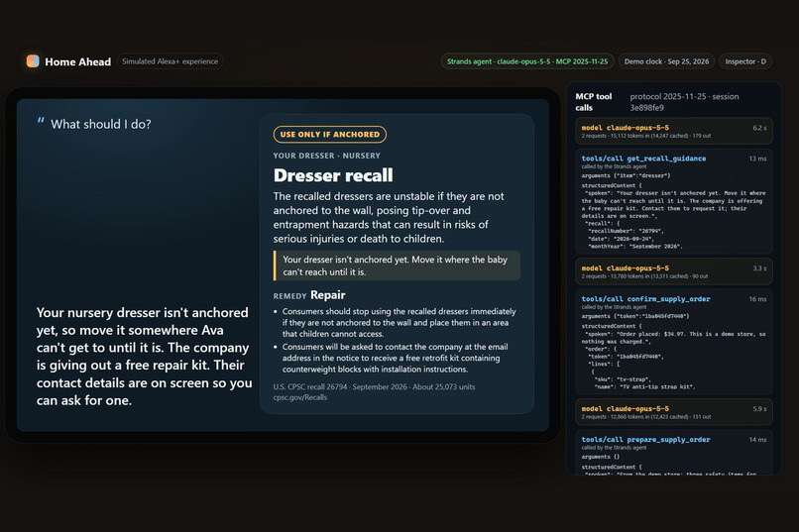
Task: Click the 'Your dresser isn't anchored yet' callout
Action: pyautogui.click(x=397, y=266)
